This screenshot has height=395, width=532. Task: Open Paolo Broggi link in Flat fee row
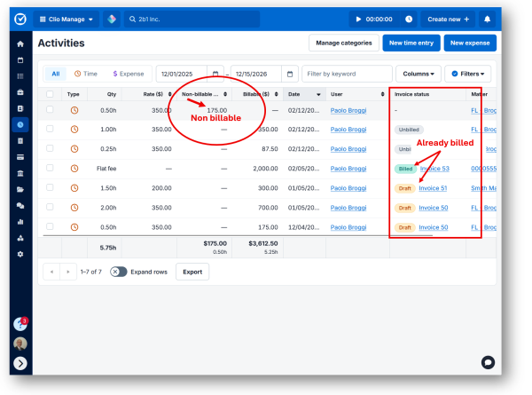(x=348, y=169)
